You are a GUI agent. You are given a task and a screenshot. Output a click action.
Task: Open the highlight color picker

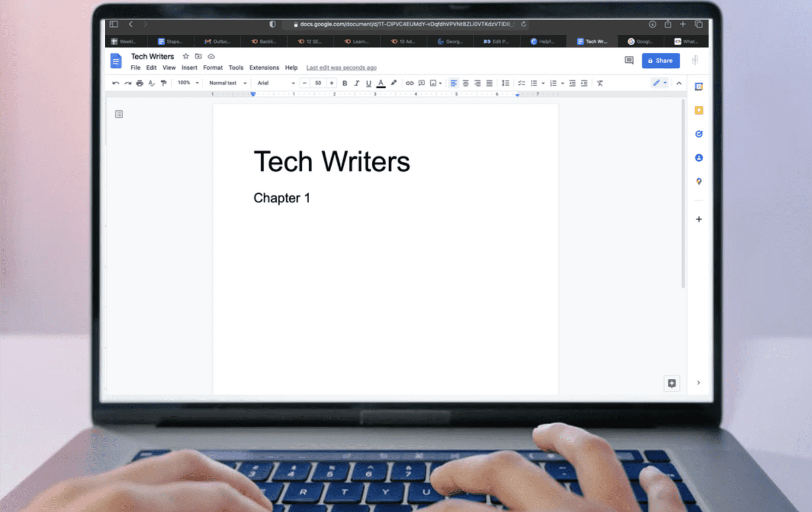[x=393, y=83]
